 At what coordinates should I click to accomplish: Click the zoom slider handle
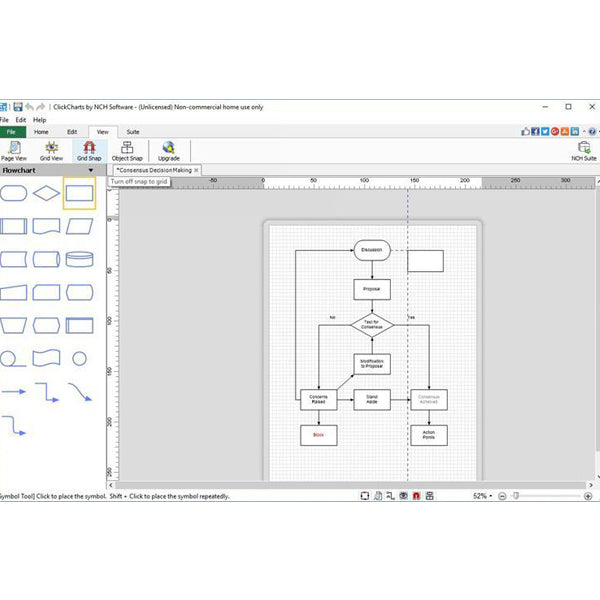516,496
